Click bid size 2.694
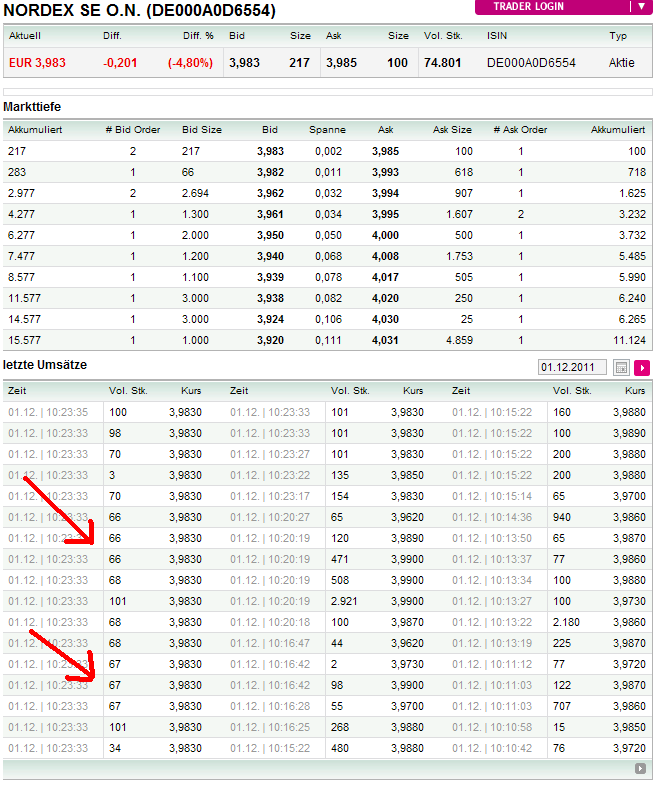This screenshot has width=662, height=785. pyautogui.click(x=195, y=193)
